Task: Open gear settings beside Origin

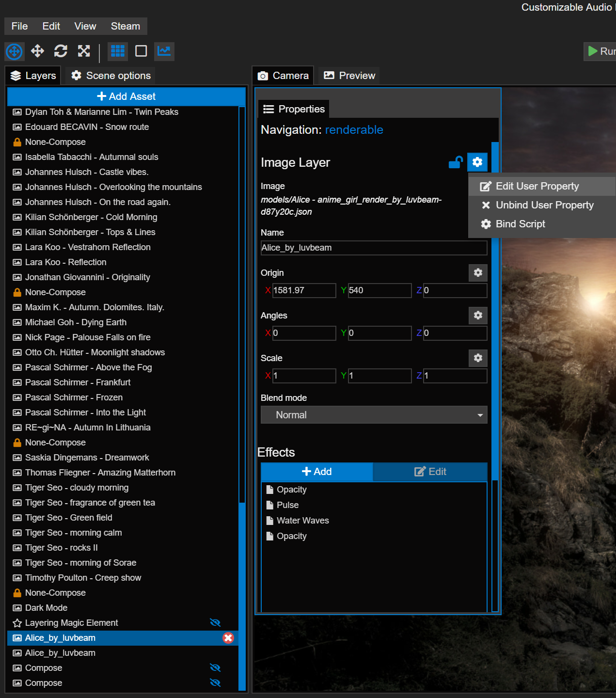Action: [478, 273]
